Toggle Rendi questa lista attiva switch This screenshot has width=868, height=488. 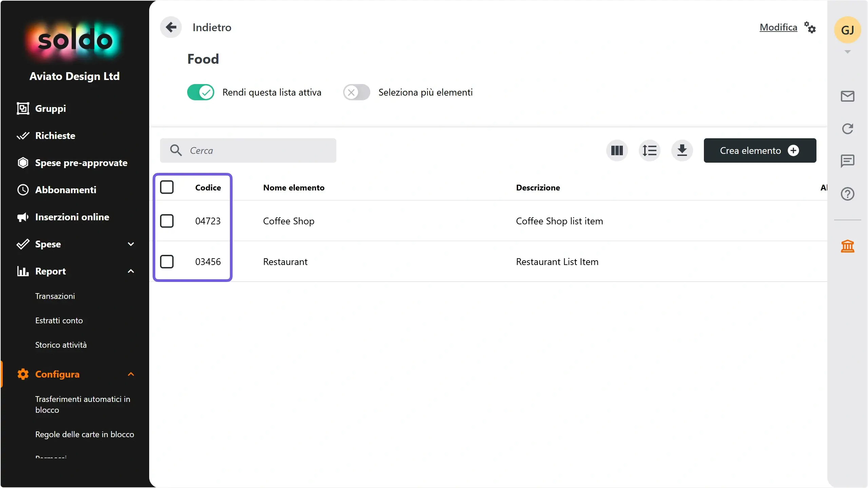tap(201, 92)
